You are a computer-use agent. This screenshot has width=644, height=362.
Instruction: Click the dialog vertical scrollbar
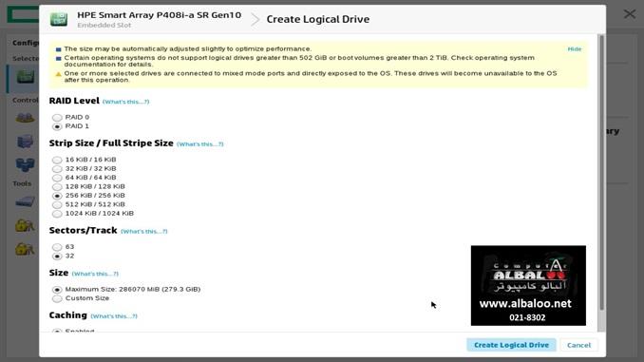pyautogui.click(x=601, y=173)
